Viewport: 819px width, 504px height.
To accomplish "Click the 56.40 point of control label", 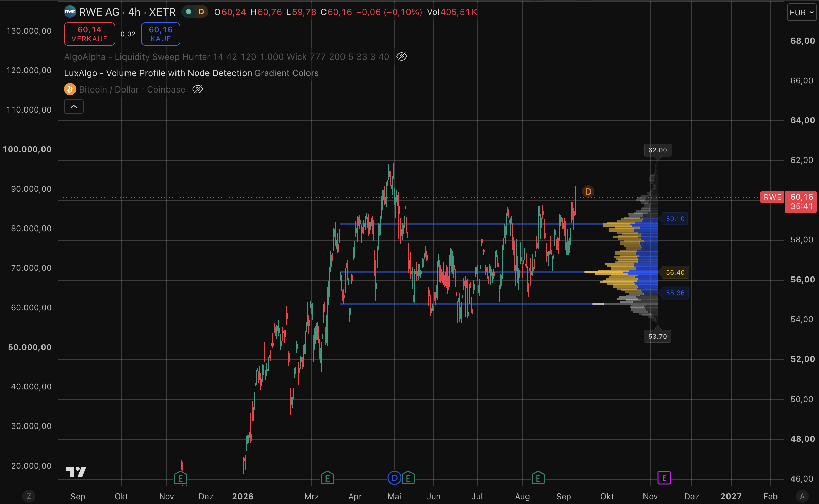I will coord(675,272).
